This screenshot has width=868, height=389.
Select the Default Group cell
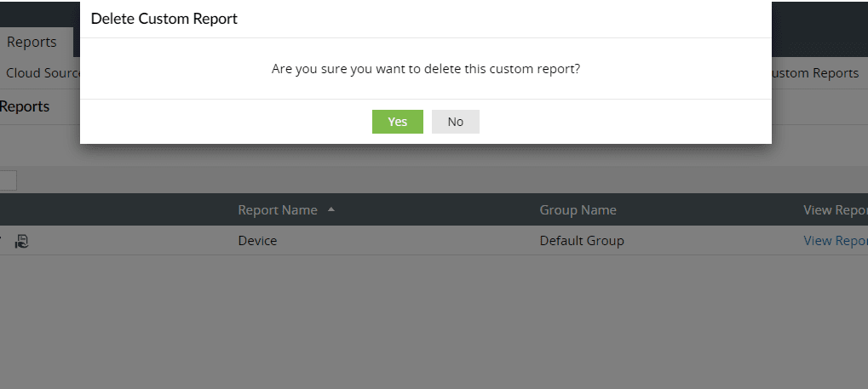tap(582, 241)
